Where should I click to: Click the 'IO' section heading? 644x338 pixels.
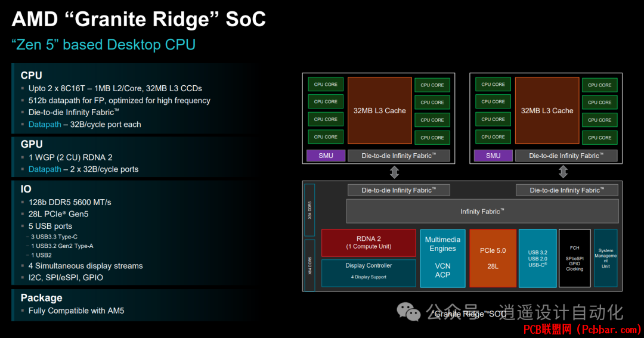26,189
